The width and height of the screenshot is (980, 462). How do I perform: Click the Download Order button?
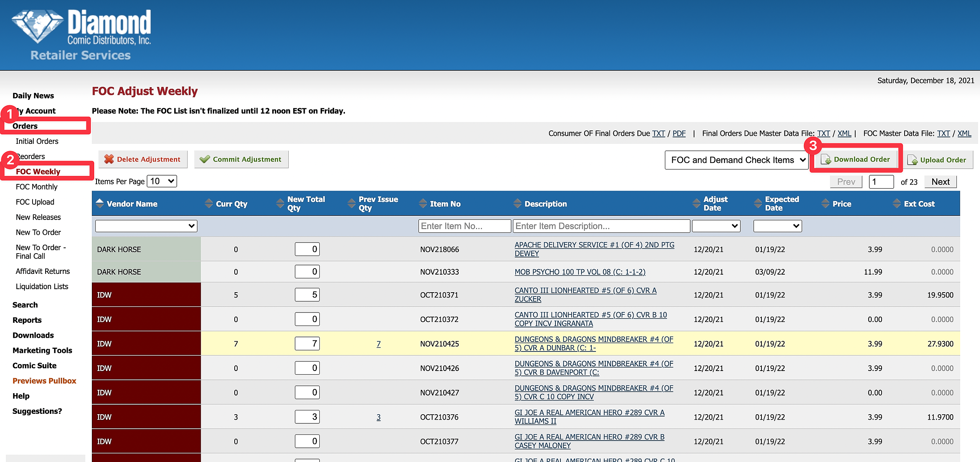(856, 159)
